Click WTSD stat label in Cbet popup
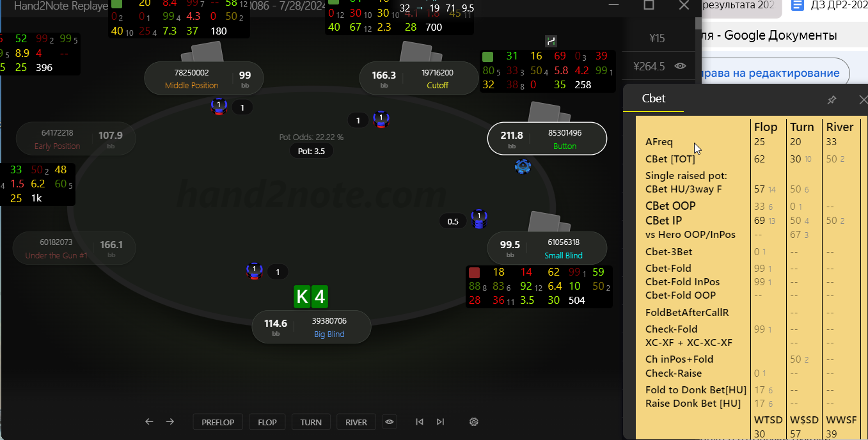 (767, 420)
